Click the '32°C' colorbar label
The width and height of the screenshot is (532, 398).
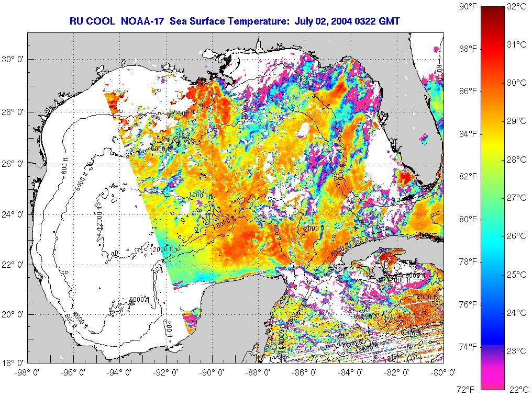pos(517,6)
